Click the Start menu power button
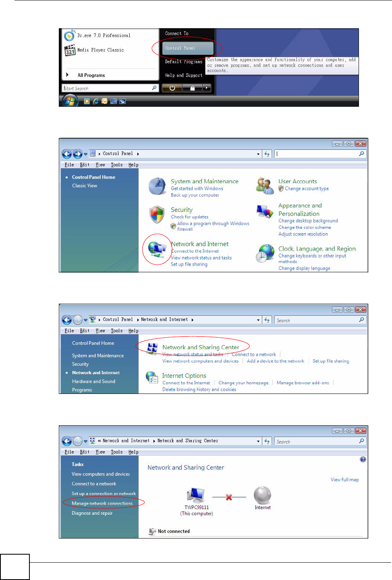Viewport: 392px width, 580px height. [x=172, y=88]
